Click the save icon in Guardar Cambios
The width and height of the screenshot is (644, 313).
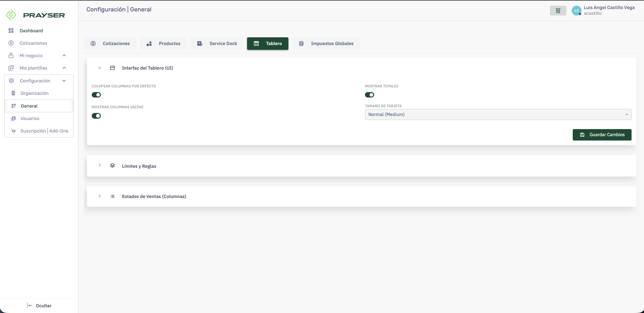point(582,135)
